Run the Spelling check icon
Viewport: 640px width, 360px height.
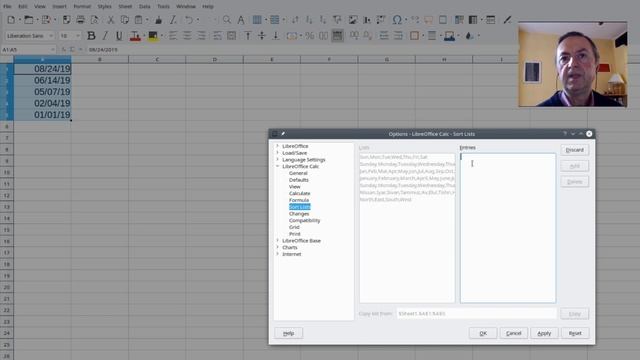pos(241,20)
